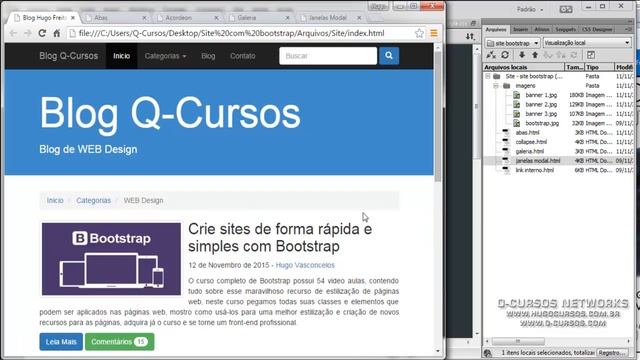
Task: Open the Categorias dropdown in navbar
Action: [165, 56]
